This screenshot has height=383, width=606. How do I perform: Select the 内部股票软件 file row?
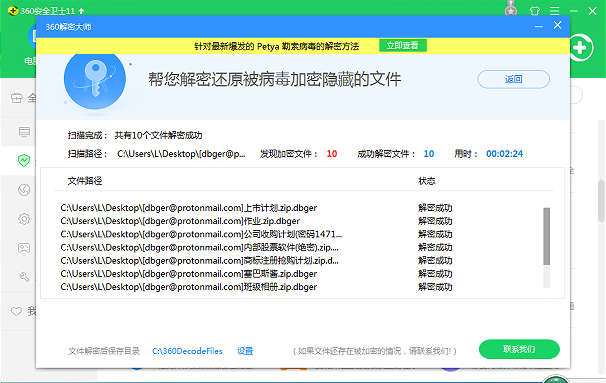tap(256, 247)
